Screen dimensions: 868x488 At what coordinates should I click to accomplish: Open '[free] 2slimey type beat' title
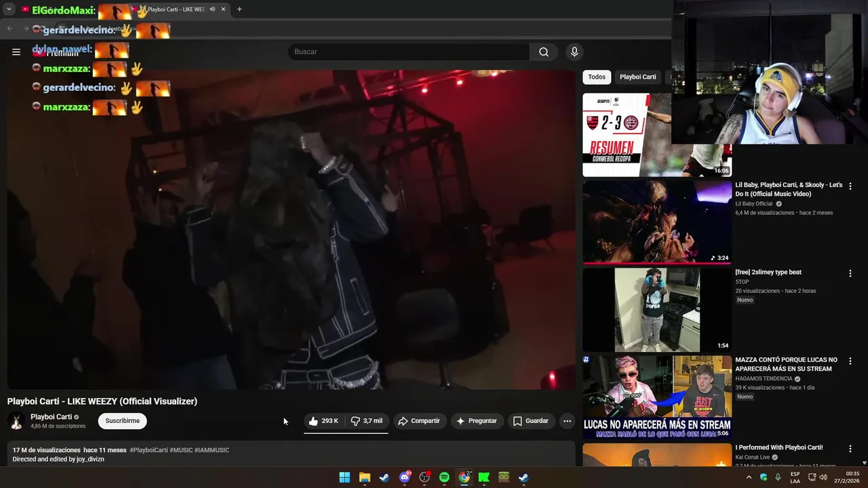click(768, 272)
